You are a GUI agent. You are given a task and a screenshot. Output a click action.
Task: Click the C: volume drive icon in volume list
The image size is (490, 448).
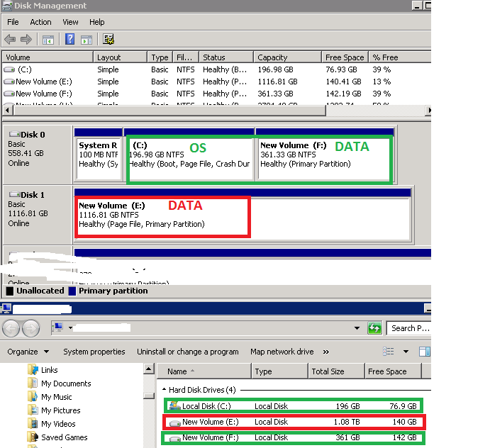coord(9,69)
